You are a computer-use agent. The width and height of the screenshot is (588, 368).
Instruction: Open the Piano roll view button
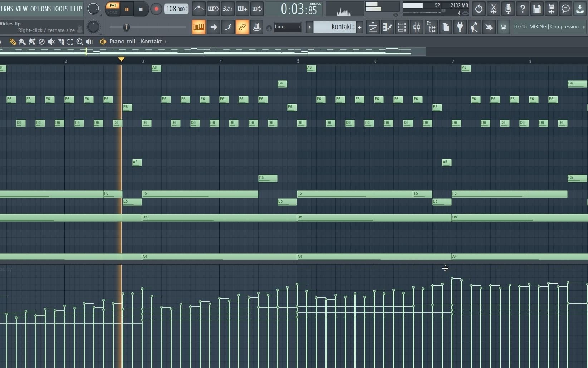click(388, 27)
